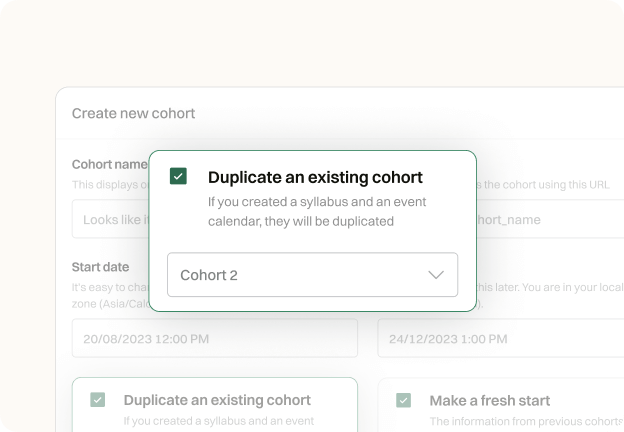Toggle the faded Duplicate an existing cohort checkbox
624x432 pixels.
98,400
